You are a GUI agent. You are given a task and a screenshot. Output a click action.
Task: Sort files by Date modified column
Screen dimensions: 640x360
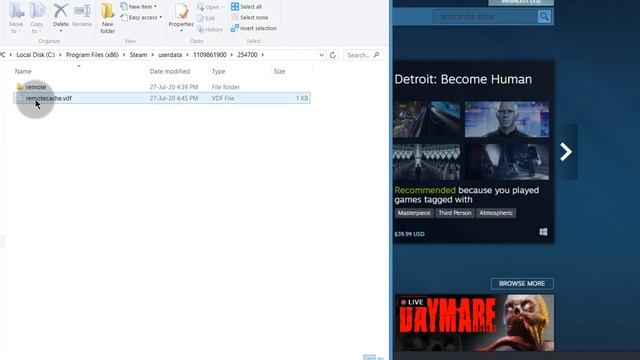click(169, 71)
